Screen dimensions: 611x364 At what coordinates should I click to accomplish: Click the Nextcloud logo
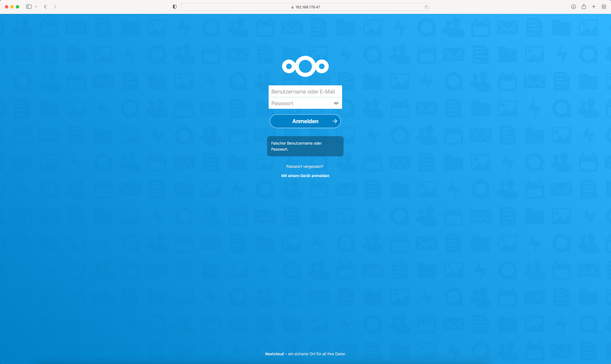pos(305,66)
